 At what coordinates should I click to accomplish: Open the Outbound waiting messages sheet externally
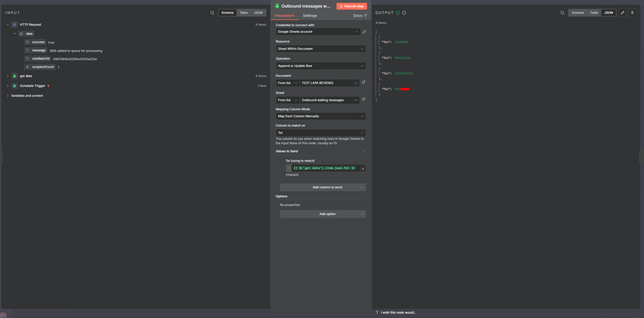tap(363, 99)
